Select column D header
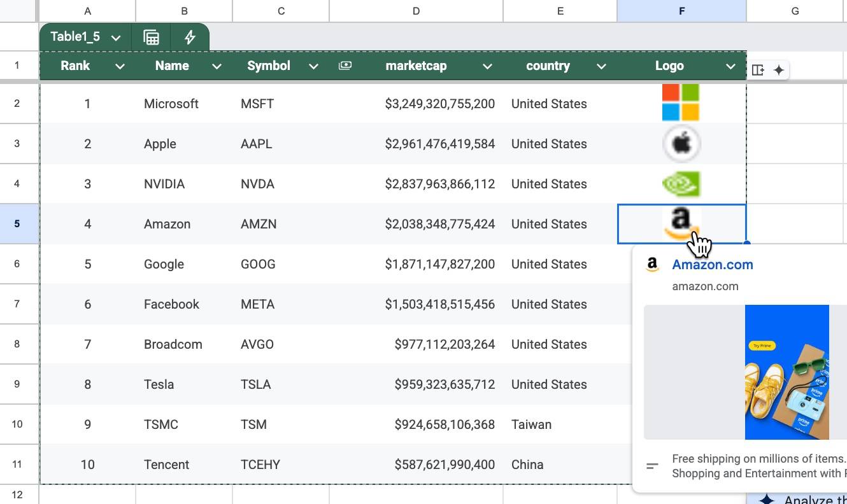The height and width of the screenshot is (504, 847). (x=416, y=11)
